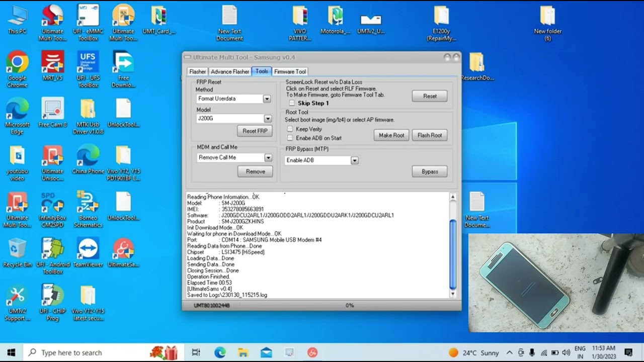Launch UFI CHIP Prog shortcut
The image size is (644, 362).
(53, 303)
